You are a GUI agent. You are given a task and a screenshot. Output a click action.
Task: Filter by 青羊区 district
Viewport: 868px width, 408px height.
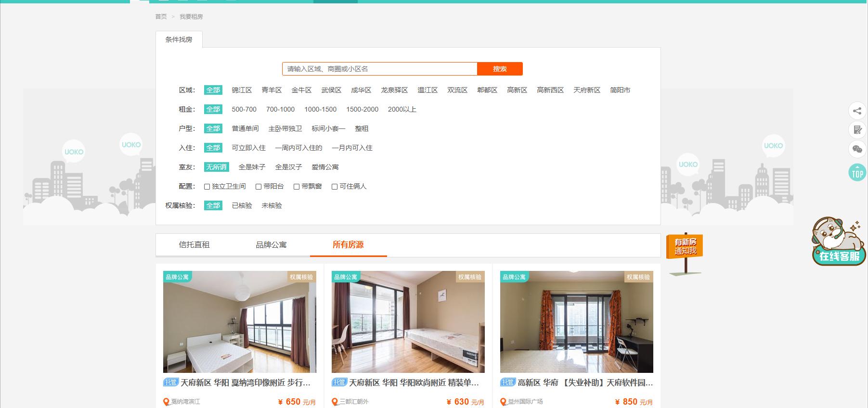click(x=272, y=90)
